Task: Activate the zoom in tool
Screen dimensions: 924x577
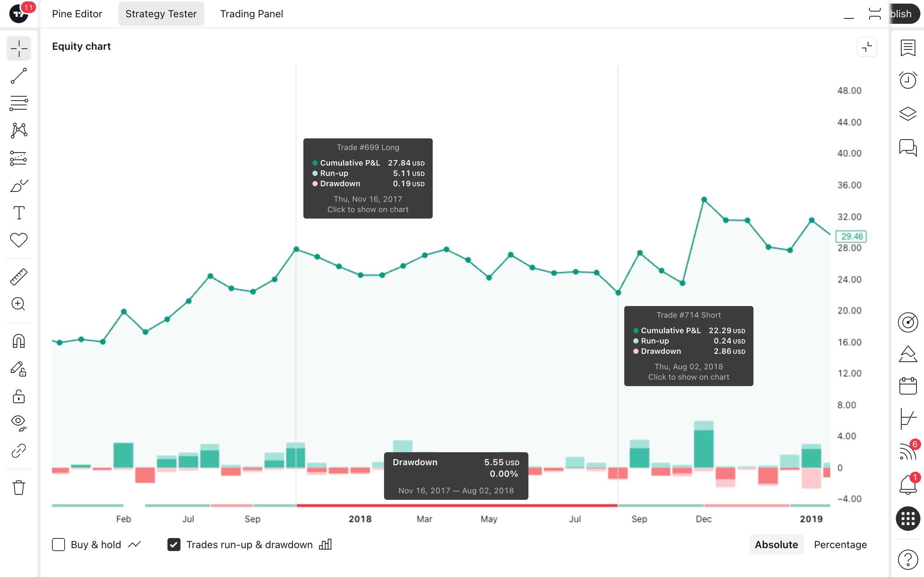Action: tap(19, 304)
